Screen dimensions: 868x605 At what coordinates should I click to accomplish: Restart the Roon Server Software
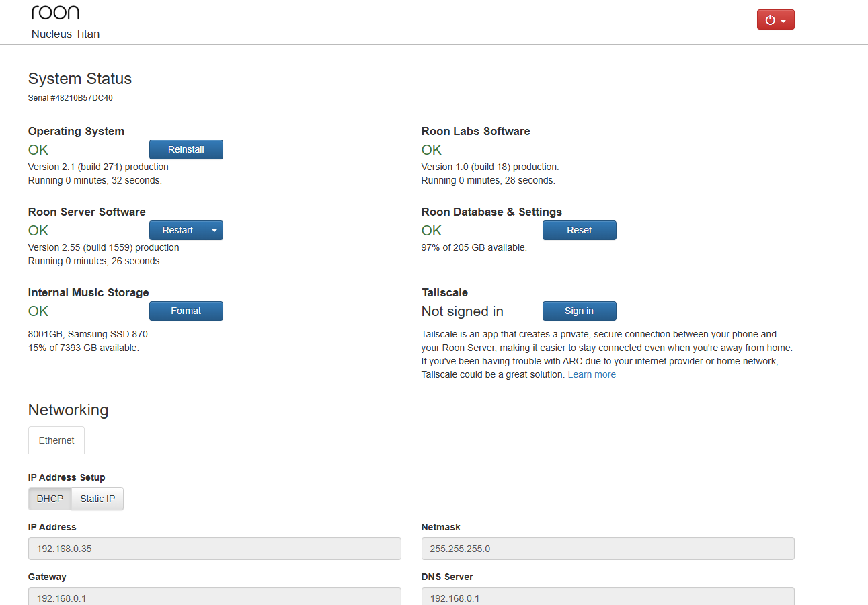pos(177,230)
